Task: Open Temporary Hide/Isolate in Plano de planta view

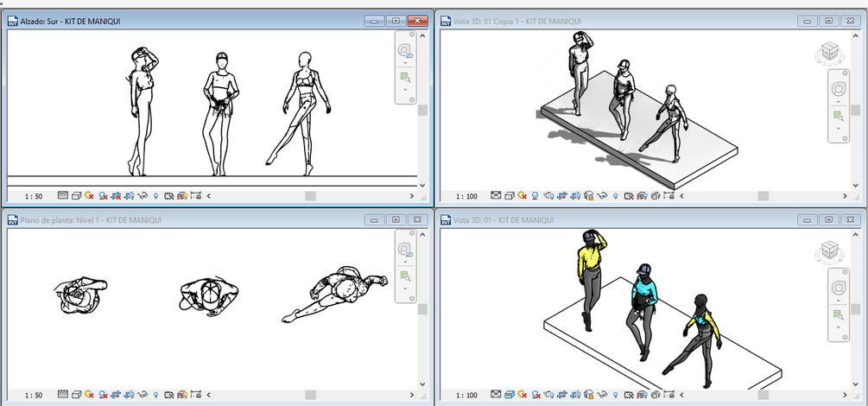Action: pyautogui.click(x=143, y=395)
